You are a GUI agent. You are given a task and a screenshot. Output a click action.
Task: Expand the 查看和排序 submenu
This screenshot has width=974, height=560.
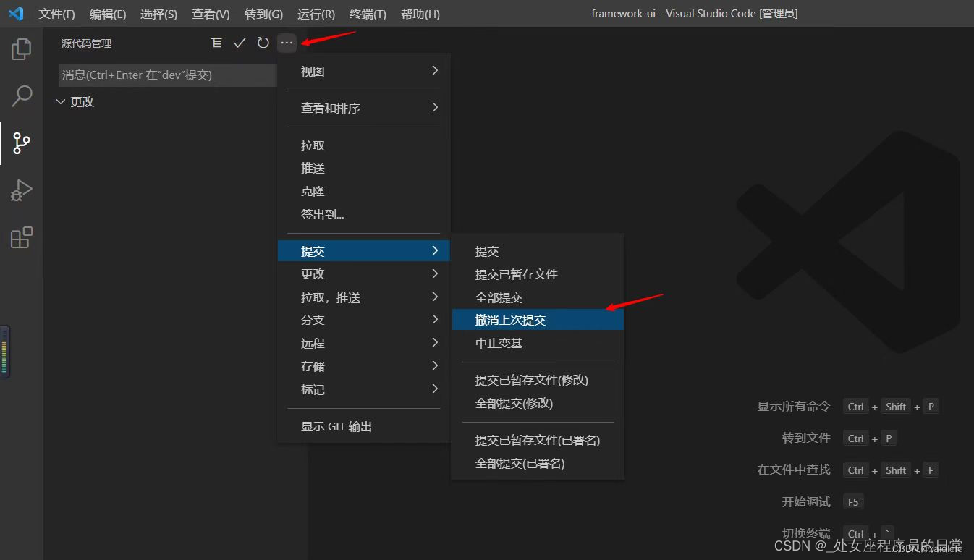coord(364,108)
